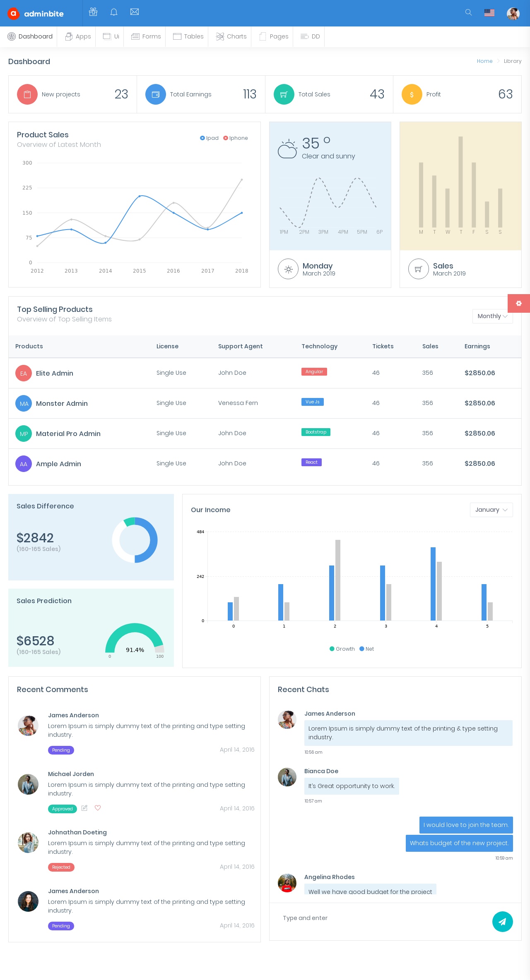Screen dimensions: 530x980
Task: Open the US flag language selector
Action: (x=489, y=13)
